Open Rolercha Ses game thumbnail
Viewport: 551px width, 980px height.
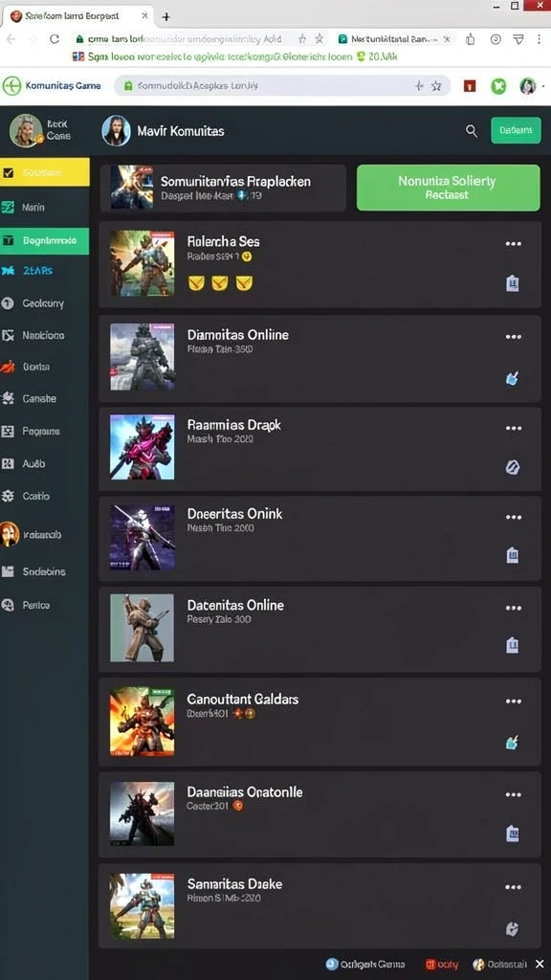[143, 263]
